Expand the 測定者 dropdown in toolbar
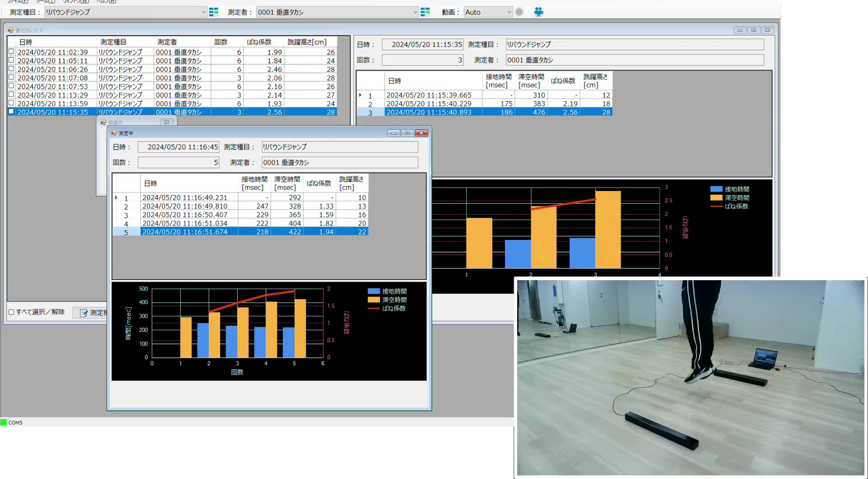This screenshot has height=479, width=868. [x=415, y=12]
